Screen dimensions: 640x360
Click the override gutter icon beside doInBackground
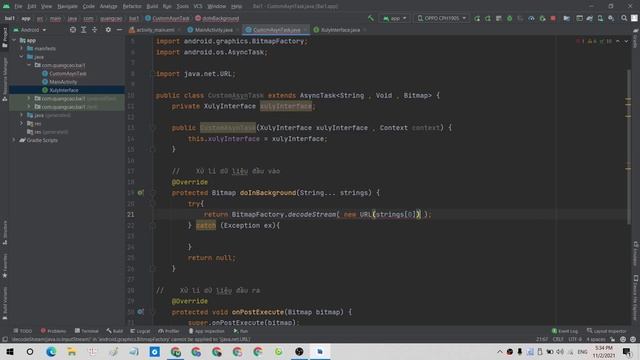140,193
